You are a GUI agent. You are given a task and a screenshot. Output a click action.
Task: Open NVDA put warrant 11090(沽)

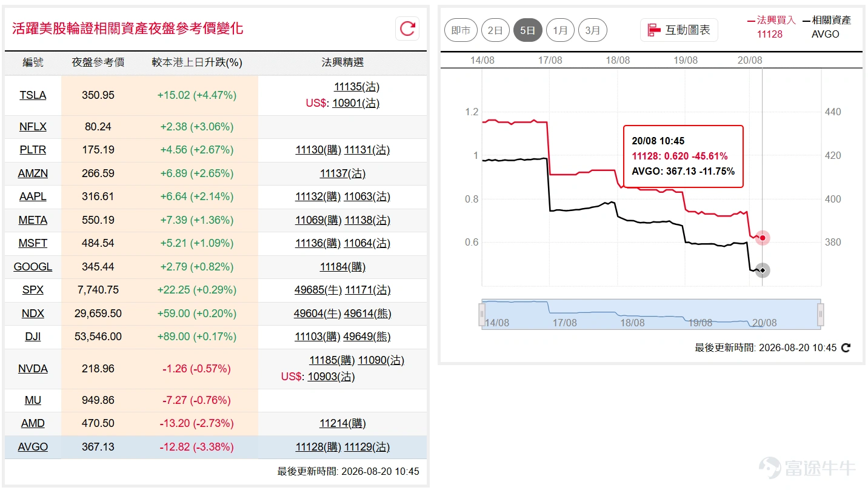coord(381,361)
